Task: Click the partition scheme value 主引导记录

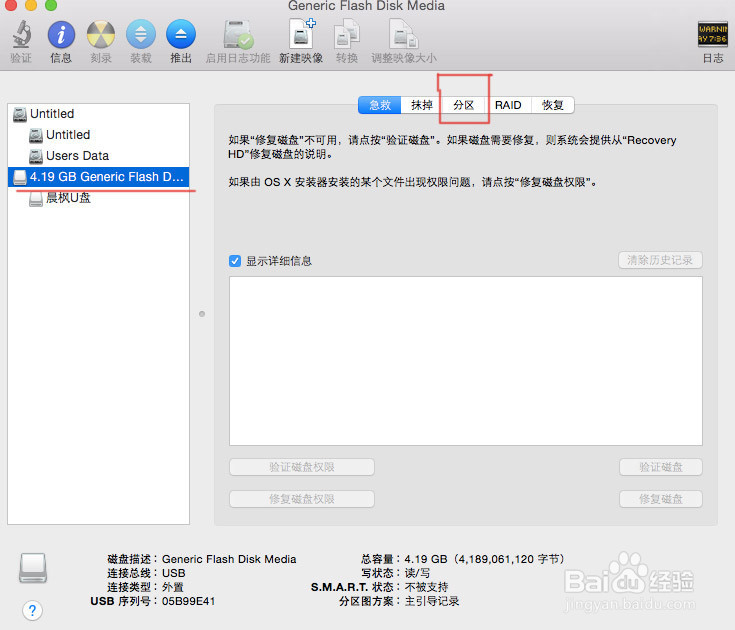Action: coord(432,601)
